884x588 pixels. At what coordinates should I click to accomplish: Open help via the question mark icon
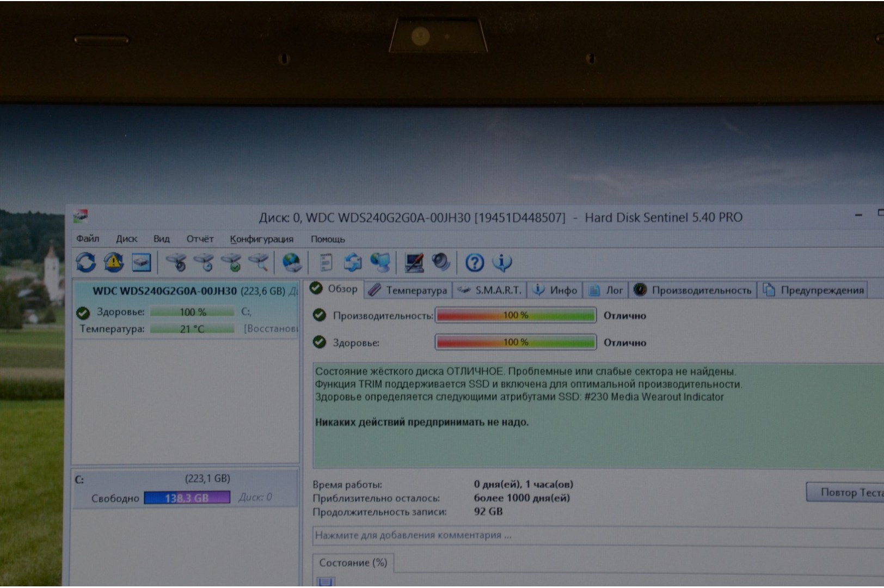474,263
